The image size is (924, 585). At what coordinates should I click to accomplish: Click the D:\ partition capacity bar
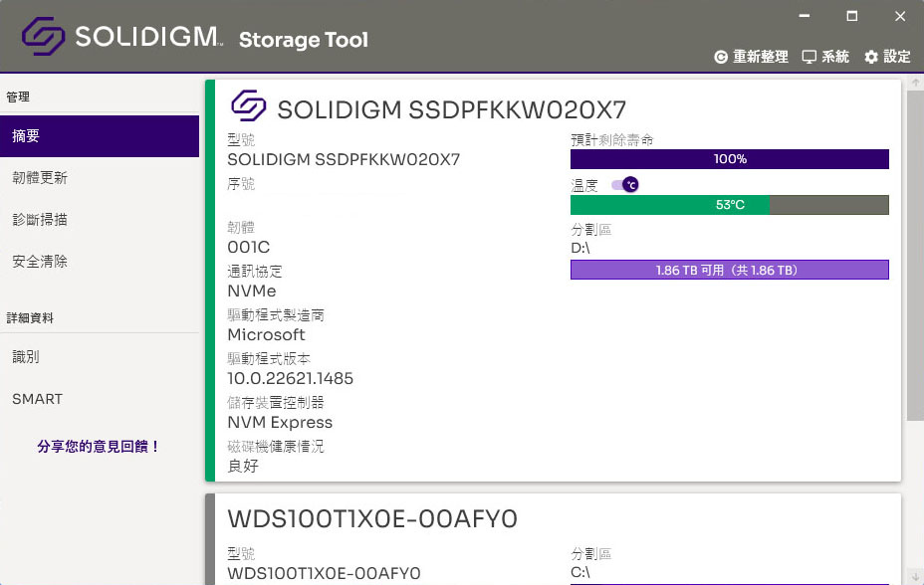point(730,271)
